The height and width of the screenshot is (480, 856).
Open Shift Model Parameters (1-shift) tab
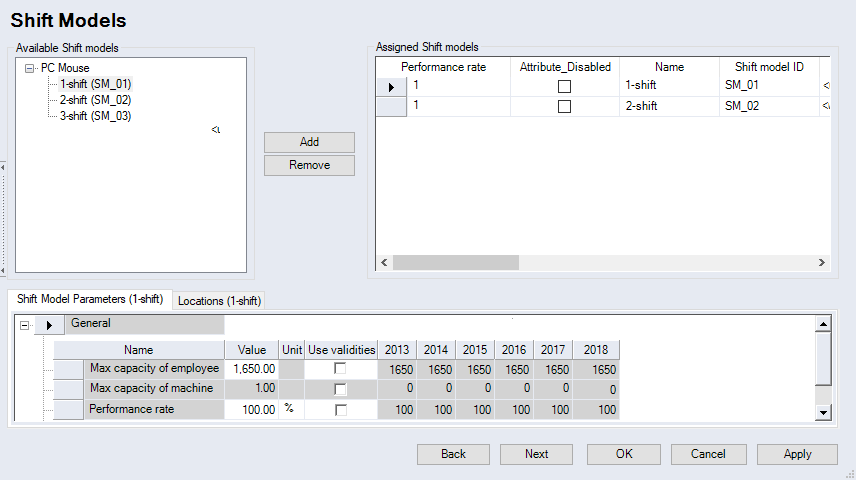(x=90, y=299)
